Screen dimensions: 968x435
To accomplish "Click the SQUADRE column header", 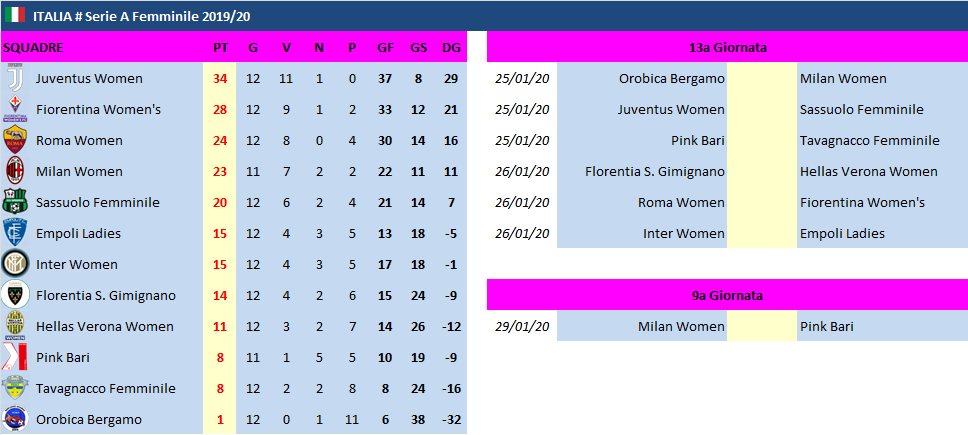I will 33,48.
